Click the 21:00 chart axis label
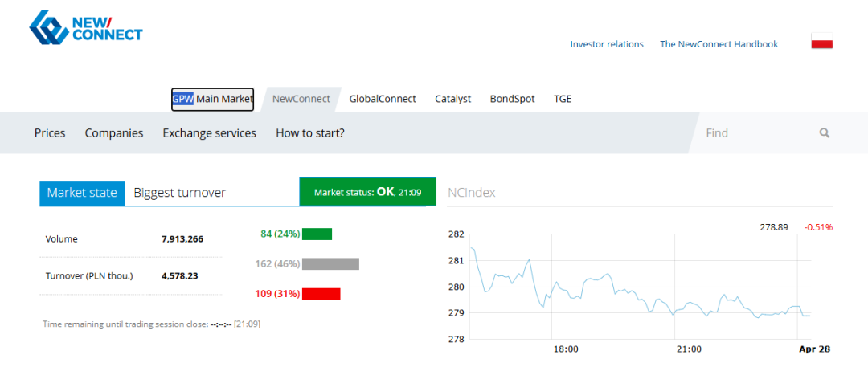Image resolution: width=868 pixels, height=375 pixels. pyautogui.click(x=689, y=349)
